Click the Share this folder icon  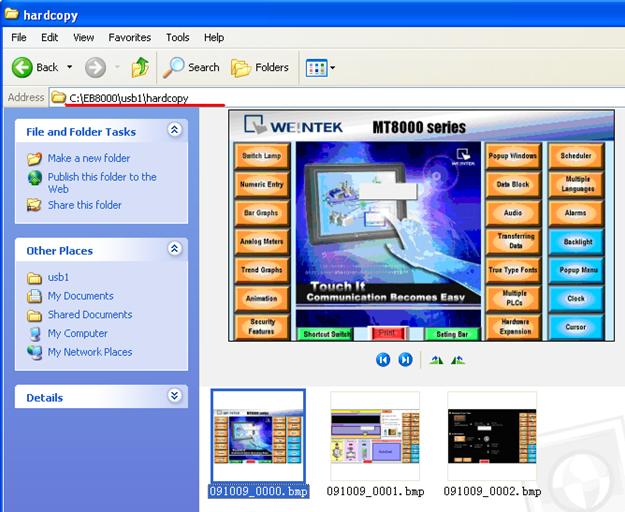(34, 205)
